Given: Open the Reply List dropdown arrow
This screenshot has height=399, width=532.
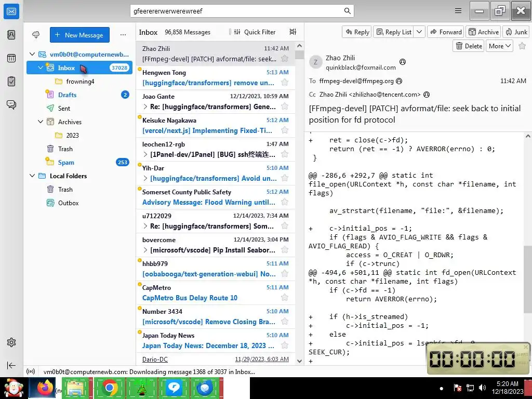Looking at the screenshot, I should coord(419,32).
